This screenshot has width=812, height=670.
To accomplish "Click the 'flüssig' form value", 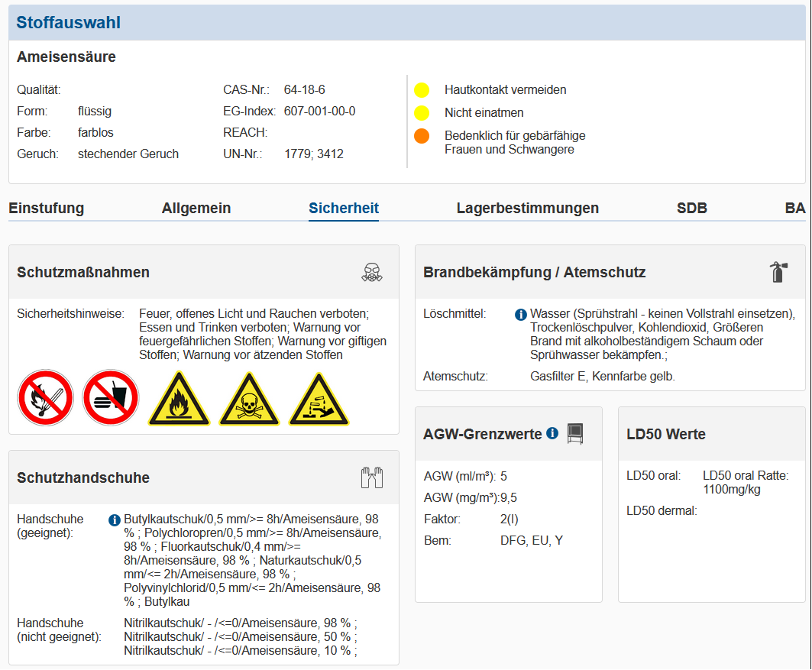I will [x=95, y=112].
